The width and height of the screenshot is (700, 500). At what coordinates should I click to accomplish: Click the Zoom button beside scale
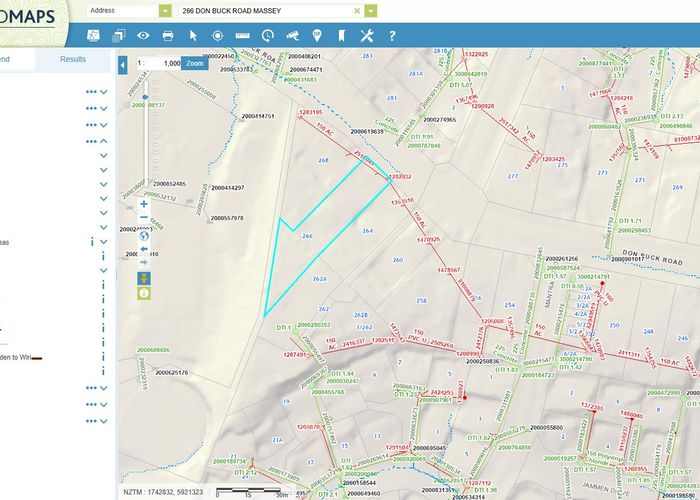click(195, 63)
